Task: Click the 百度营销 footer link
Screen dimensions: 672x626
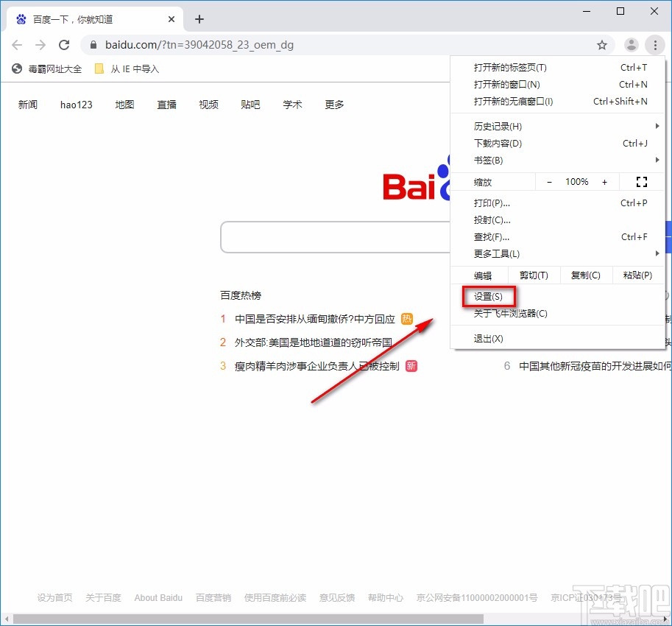Action: click(213, 598)
